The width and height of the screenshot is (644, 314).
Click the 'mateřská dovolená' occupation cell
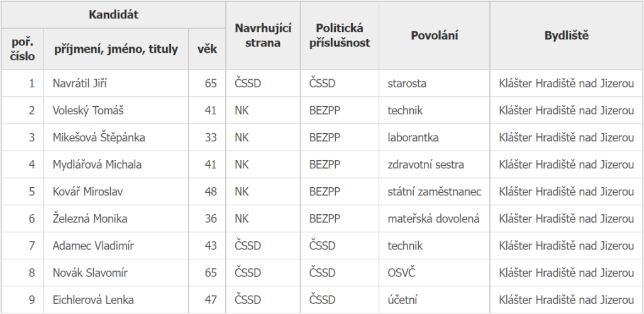click(x=433, y=219)
